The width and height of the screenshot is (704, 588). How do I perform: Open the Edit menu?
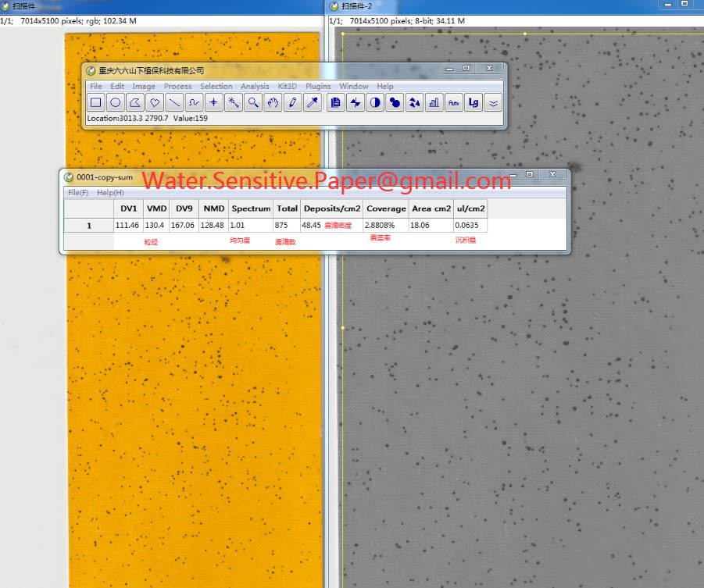pyautogui.click(x=117, y=86)
